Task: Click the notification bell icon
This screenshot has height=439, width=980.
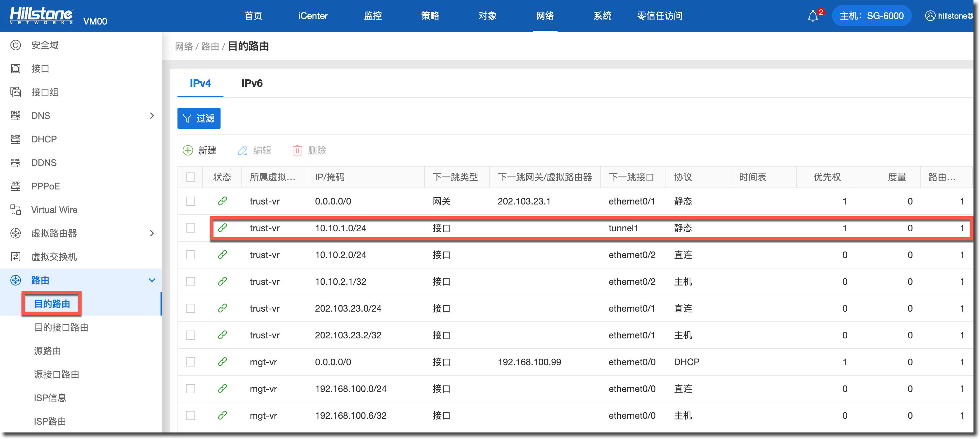Action: (x=813, y=16)
